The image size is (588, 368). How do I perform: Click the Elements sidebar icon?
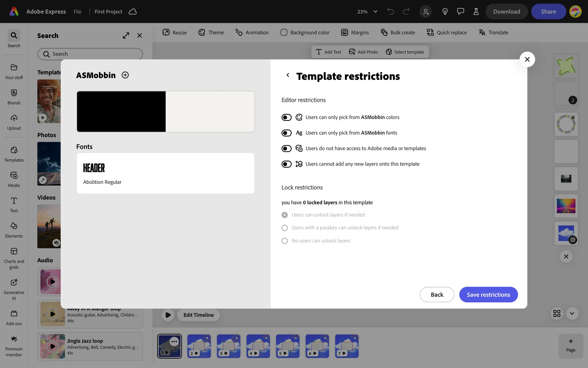click(x=14, y=230)
